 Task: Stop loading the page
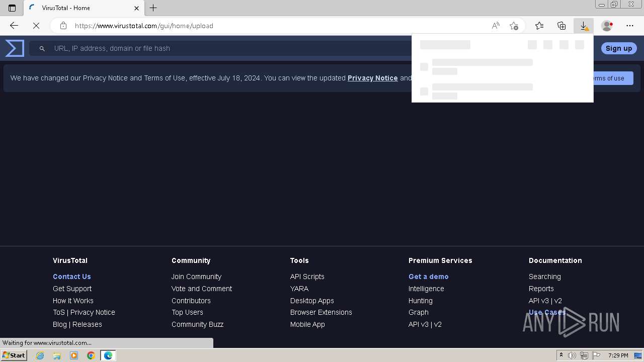[x=36, y=26]
